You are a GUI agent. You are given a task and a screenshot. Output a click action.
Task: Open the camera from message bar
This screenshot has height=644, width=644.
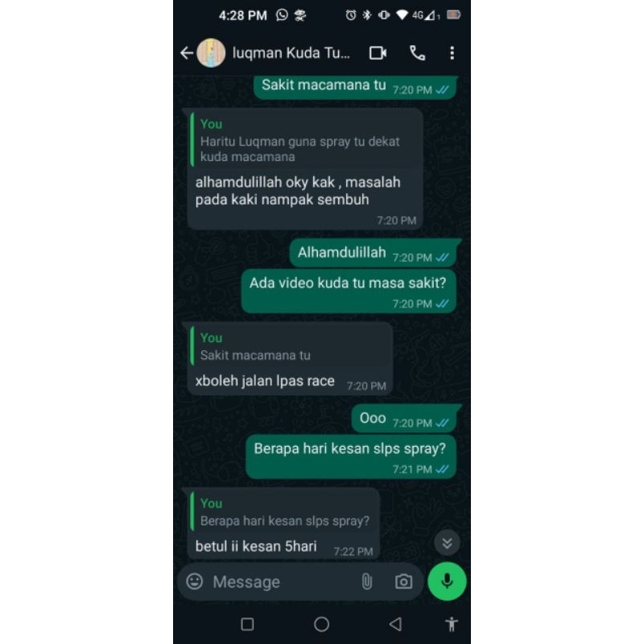point(404,581)
